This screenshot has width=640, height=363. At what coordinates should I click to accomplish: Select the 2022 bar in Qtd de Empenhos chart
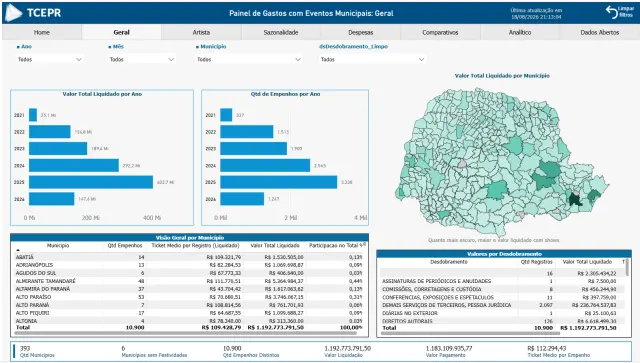coord(247,132)
